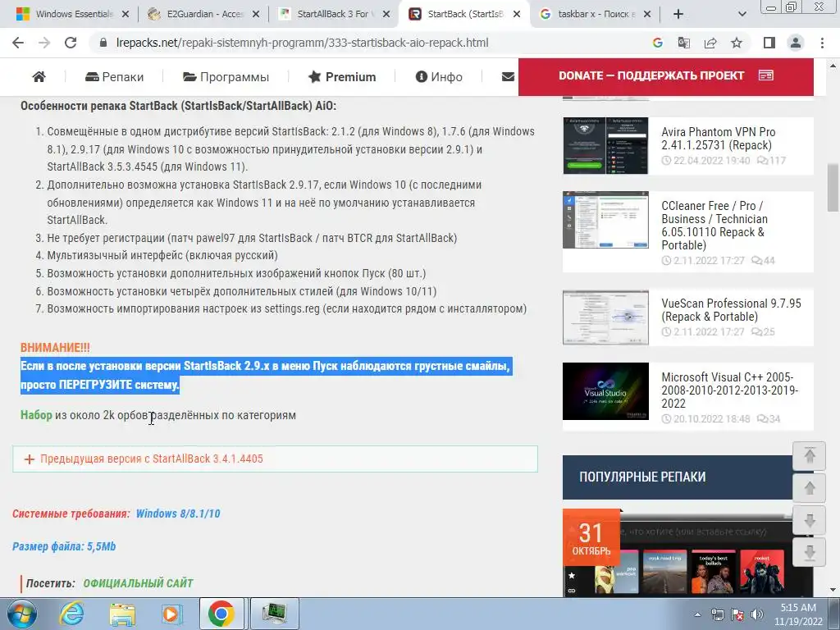The width and height of the screenshot is (840, 630).
Task: Click the CCleaner thumbnail image
Action: click(605, 220)
